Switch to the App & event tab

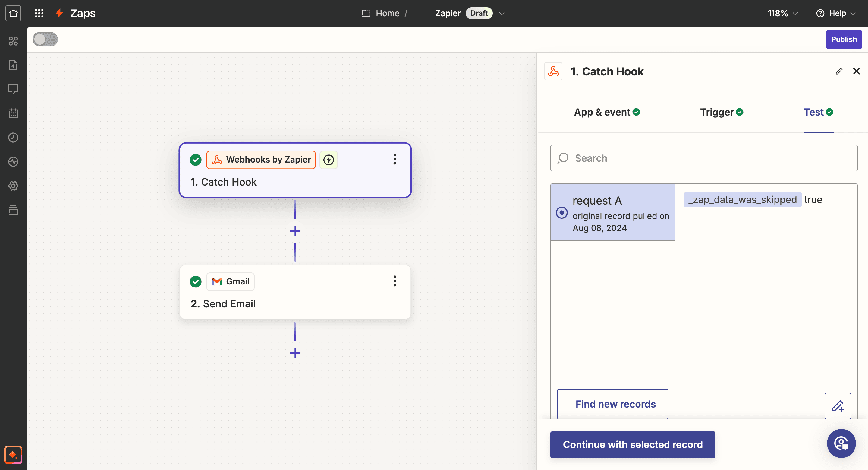pos(607,112)
